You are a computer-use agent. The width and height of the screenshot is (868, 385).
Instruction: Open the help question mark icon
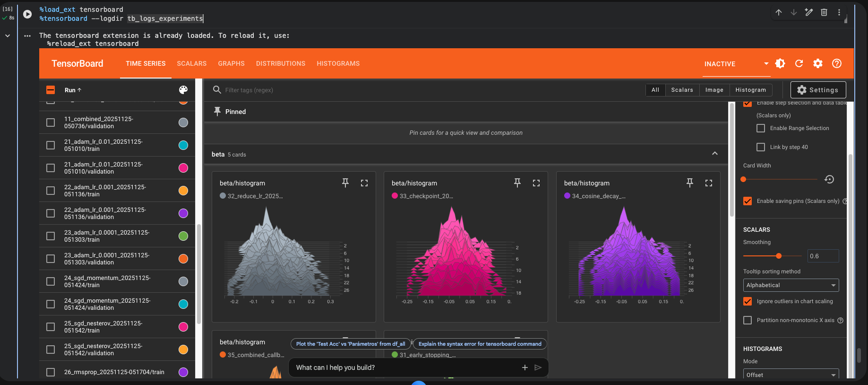837,63
